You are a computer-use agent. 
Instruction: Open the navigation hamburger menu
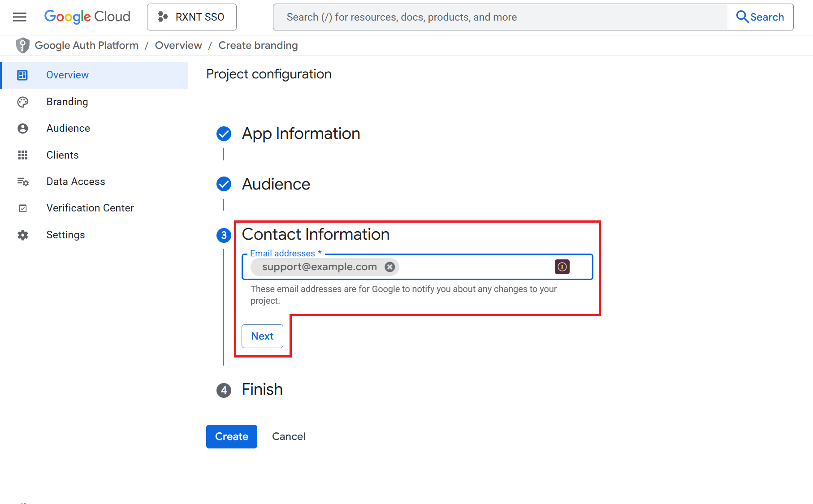coord(19,17)
